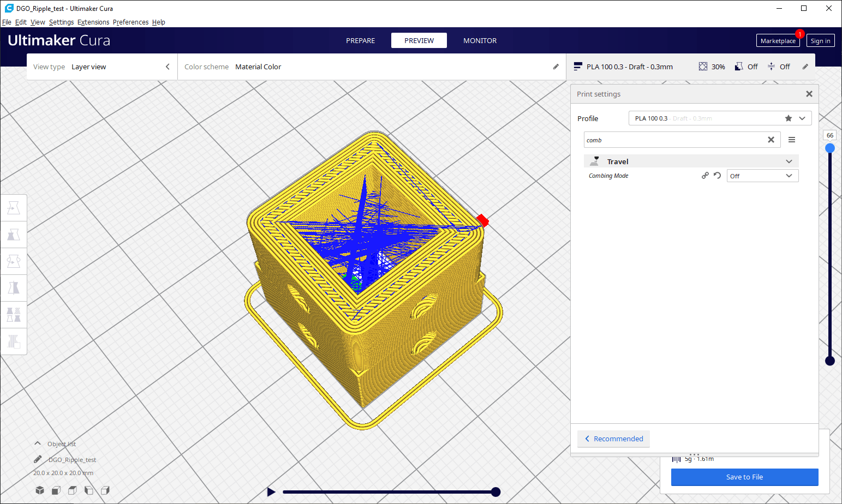Edit color scheme pencil icon

[x=556, y=67]
